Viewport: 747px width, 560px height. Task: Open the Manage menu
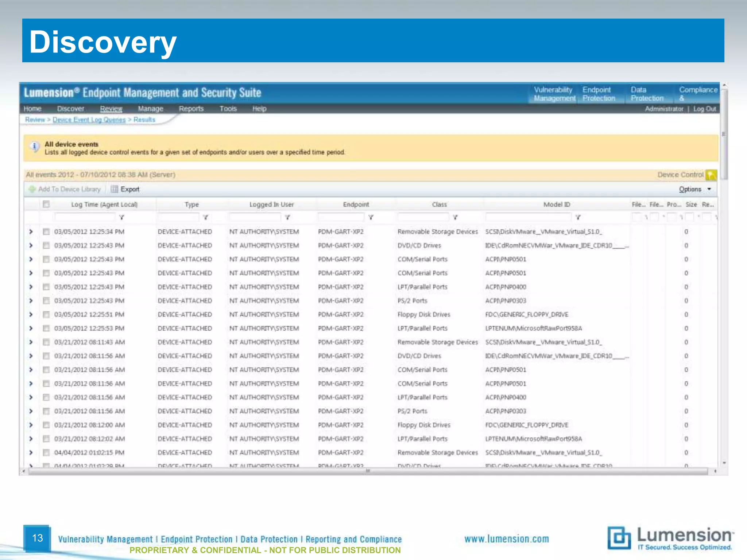(150, 109)
